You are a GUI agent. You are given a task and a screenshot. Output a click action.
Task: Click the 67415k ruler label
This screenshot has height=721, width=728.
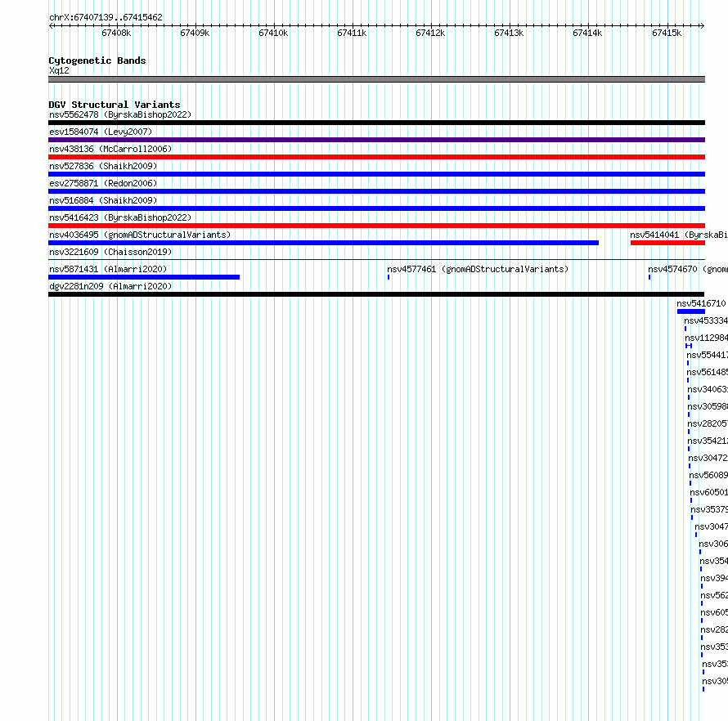click(x=667, y=33)
